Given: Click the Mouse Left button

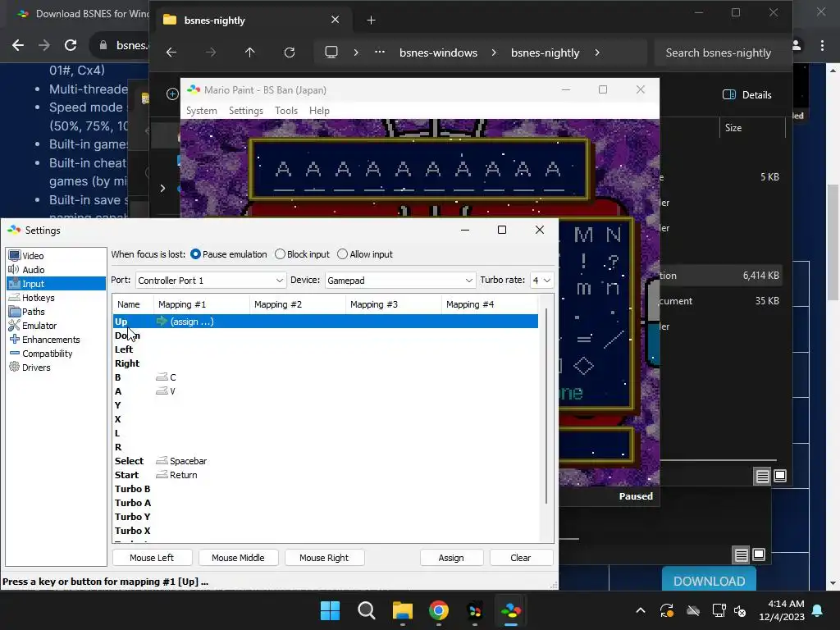Looking at the screenshot, I should (152, 558).
